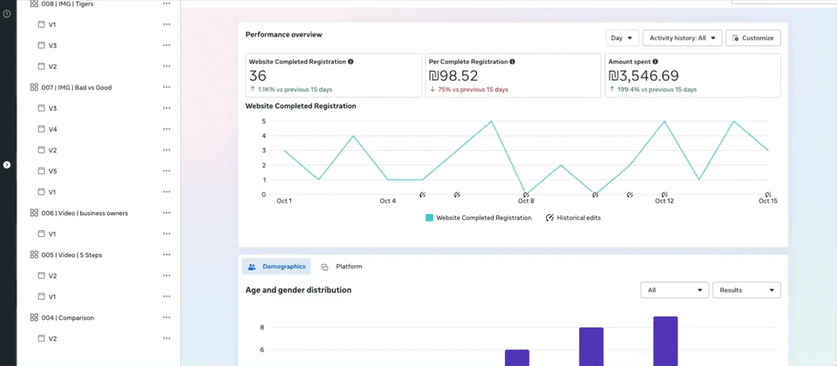Click the '199.4% vs previous 15 days' text
837x366 pixels.
point(657,90)
